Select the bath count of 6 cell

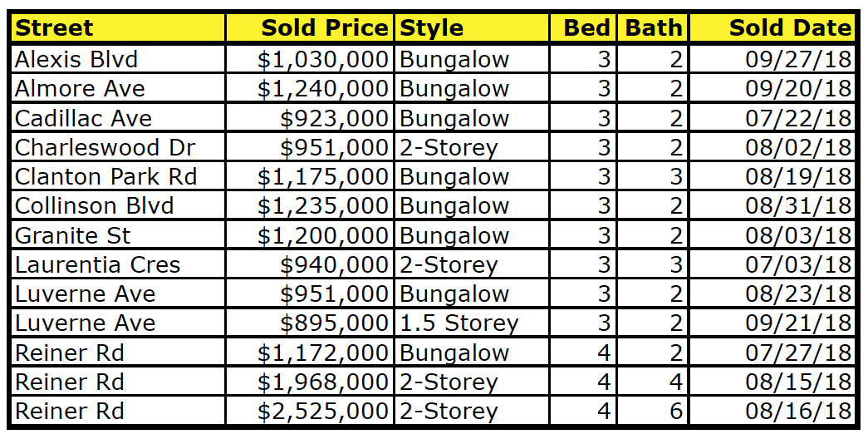click(653, 412)
